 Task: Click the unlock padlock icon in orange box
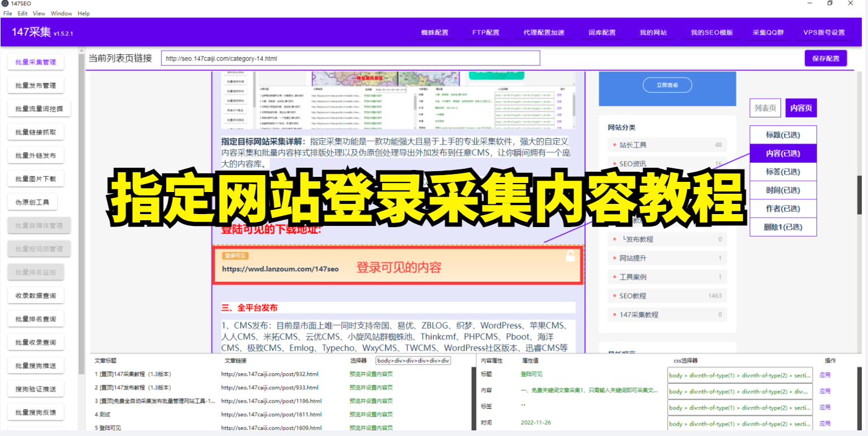point(570,256)
